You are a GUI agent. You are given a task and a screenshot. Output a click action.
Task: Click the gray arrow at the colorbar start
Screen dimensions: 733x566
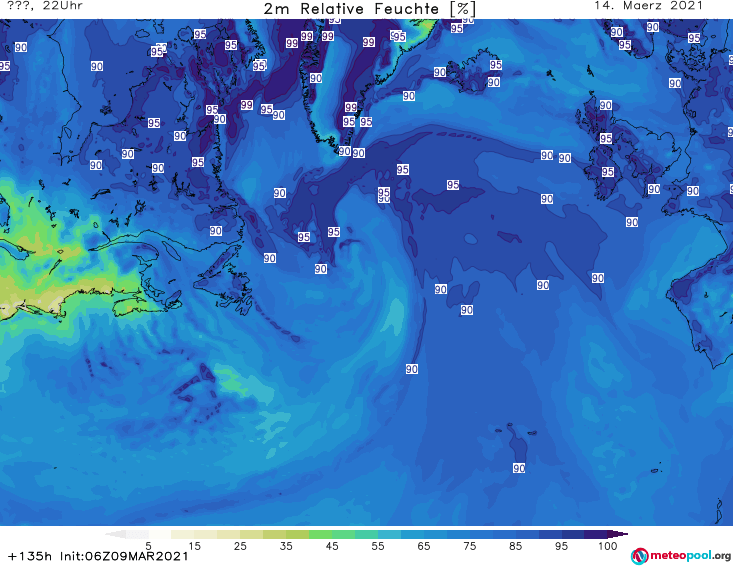click(115, 534)
